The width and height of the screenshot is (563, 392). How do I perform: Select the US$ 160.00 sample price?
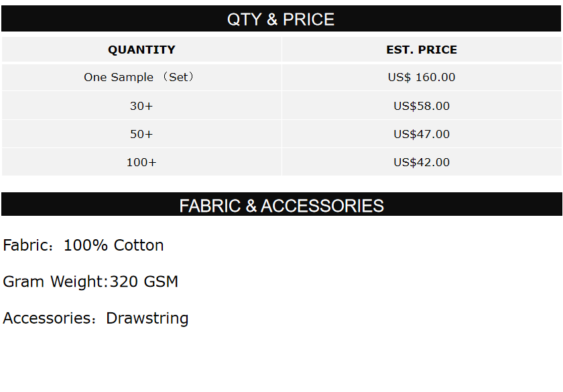coord(422,77)
